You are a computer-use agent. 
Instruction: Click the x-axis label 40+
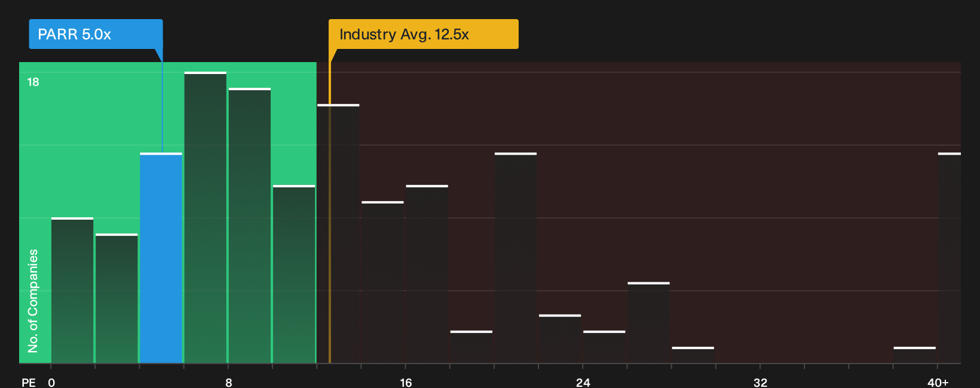(938, 382)
